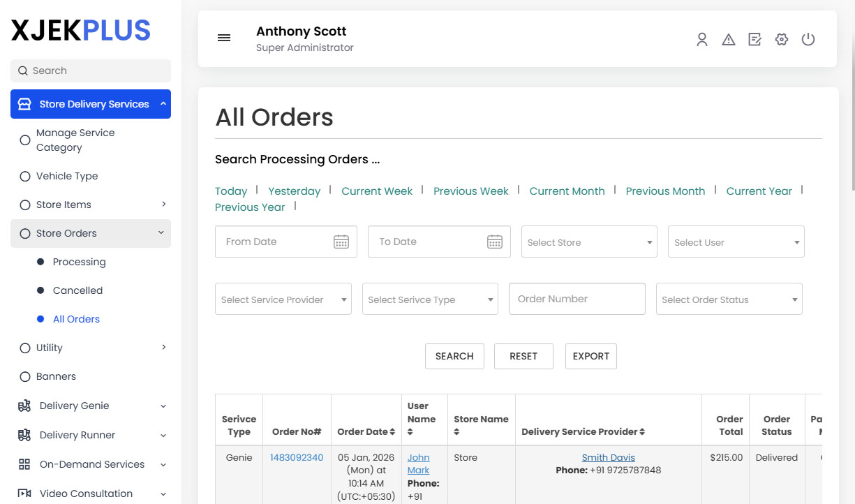Open the user profile icon in header
Viewport: 855px width, 504px height.
[701, 40]
